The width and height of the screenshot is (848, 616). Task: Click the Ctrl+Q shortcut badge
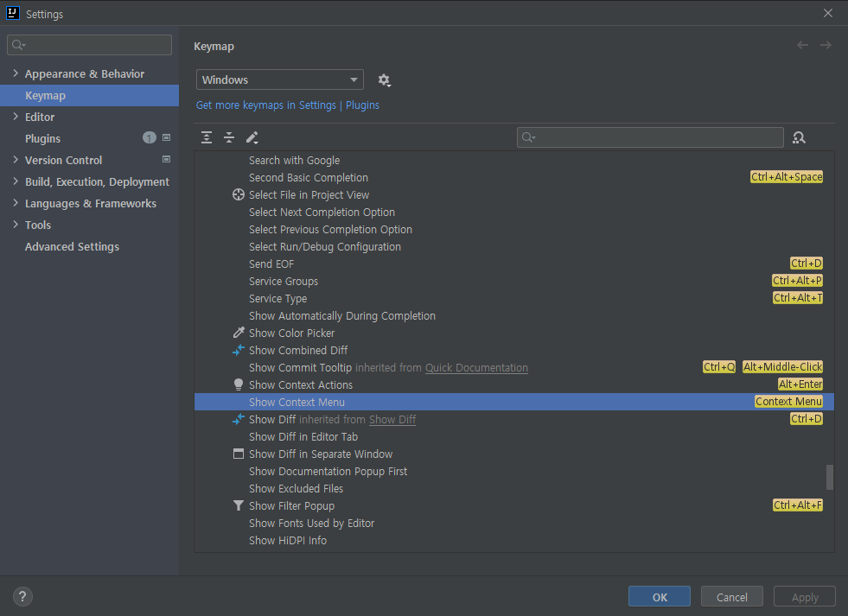coord(719,367)
